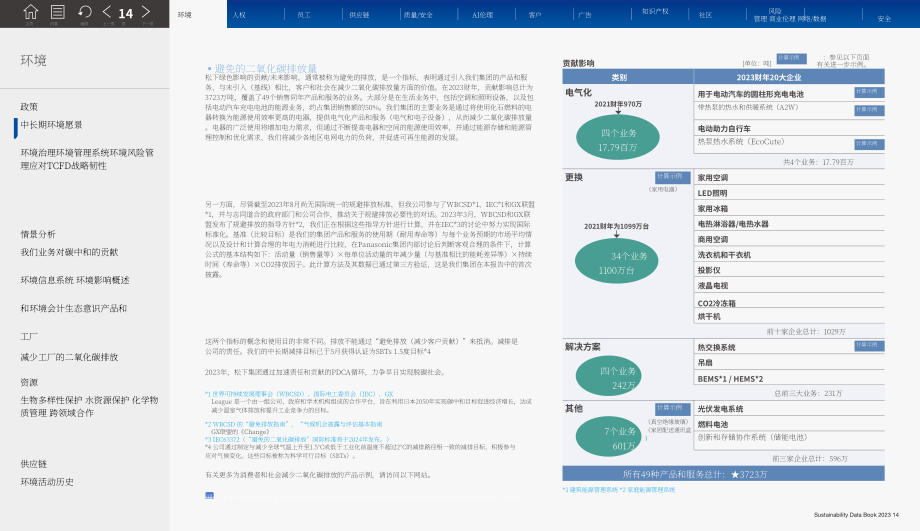Click the LED照明 table row

(x=789, y=193)
